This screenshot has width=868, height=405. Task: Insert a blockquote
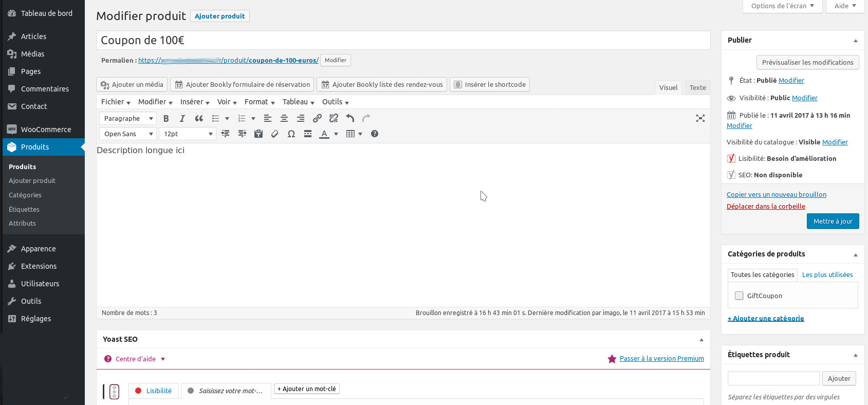pyautogui.click(x=199, y=119)
